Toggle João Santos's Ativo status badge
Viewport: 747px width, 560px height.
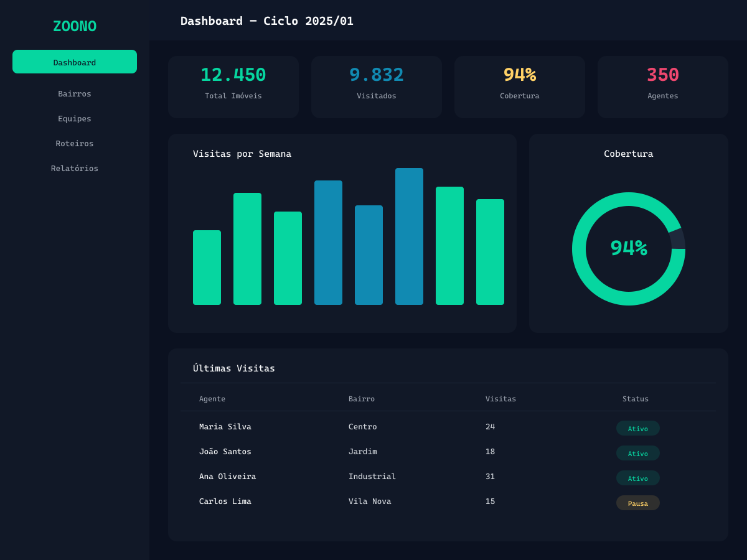pyautogui.click(x=637, y=453)
